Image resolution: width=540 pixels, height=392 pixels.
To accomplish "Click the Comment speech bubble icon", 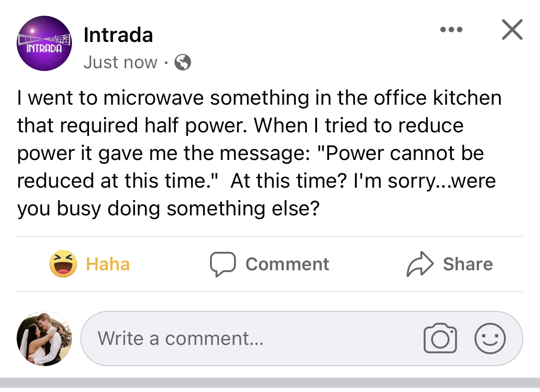I will click(223, 264).
